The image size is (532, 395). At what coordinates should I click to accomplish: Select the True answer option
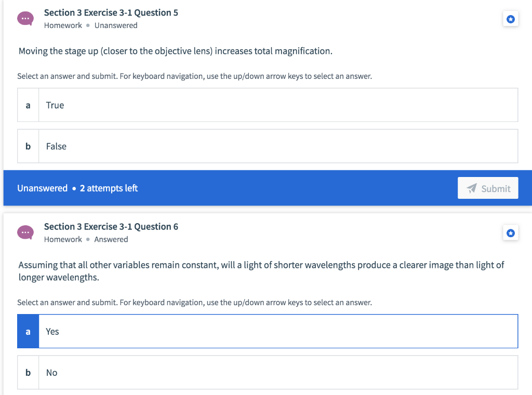(278, 105)
